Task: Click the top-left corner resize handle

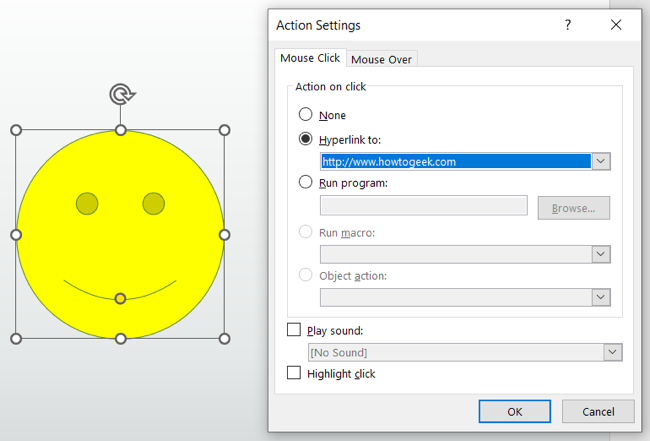Action: [16, 130]
